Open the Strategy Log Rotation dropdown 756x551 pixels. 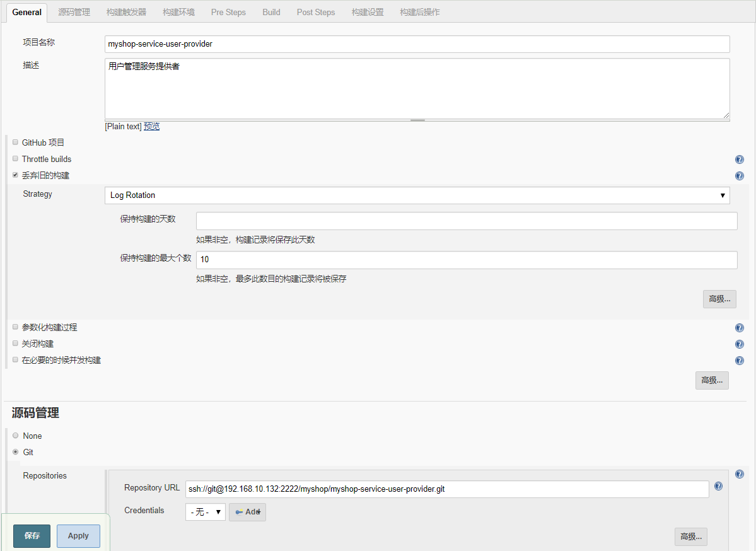point(417,195)
